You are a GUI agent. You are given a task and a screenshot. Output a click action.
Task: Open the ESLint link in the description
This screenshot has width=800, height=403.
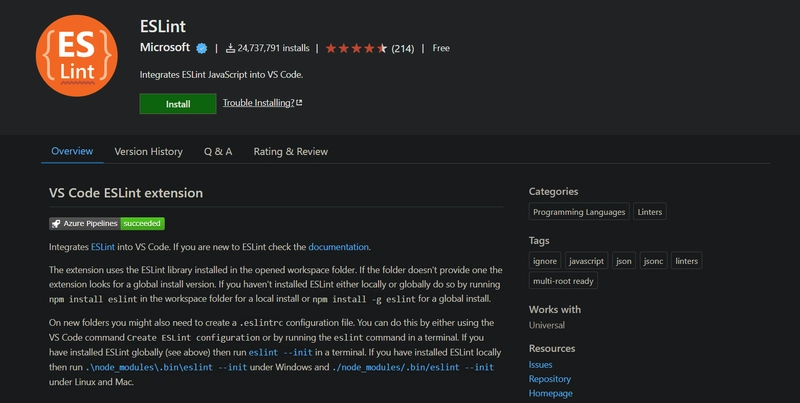[x=103, y=247]
